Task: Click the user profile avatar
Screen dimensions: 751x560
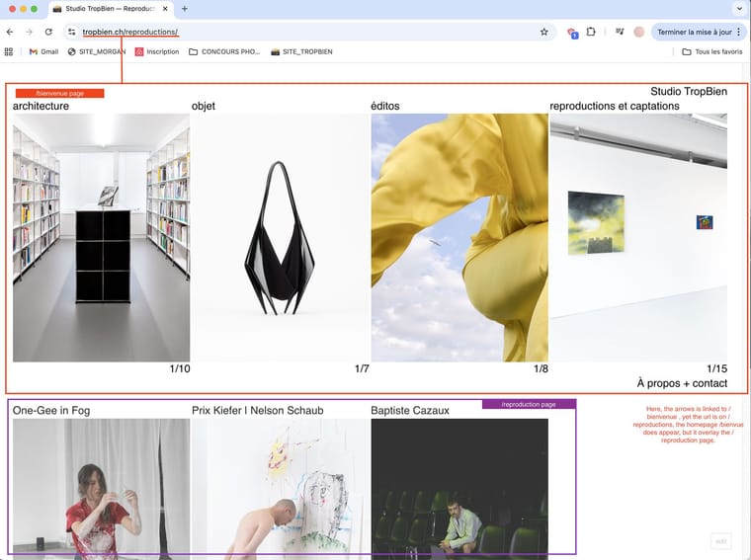Action: [639, 32]
